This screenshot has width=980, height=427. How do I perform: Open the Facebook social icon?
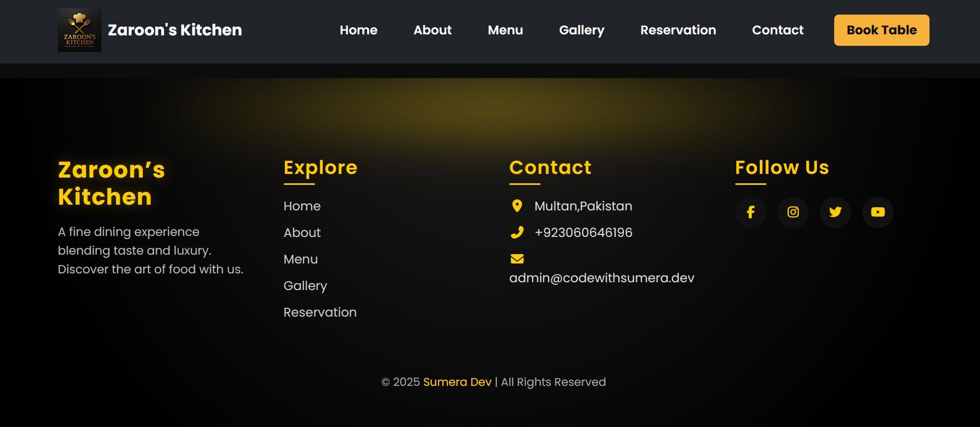(x=751, y=212)
